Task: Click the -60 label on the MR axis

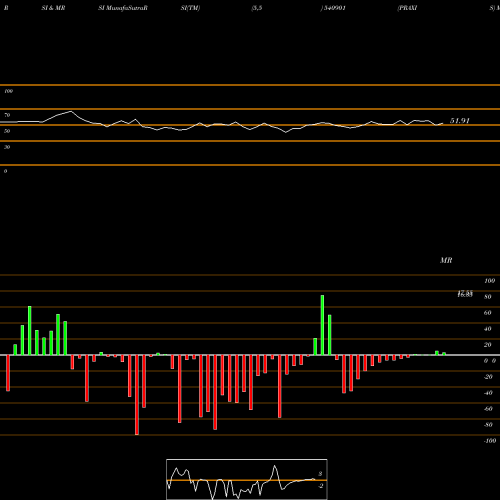Action: coord(488,409)
